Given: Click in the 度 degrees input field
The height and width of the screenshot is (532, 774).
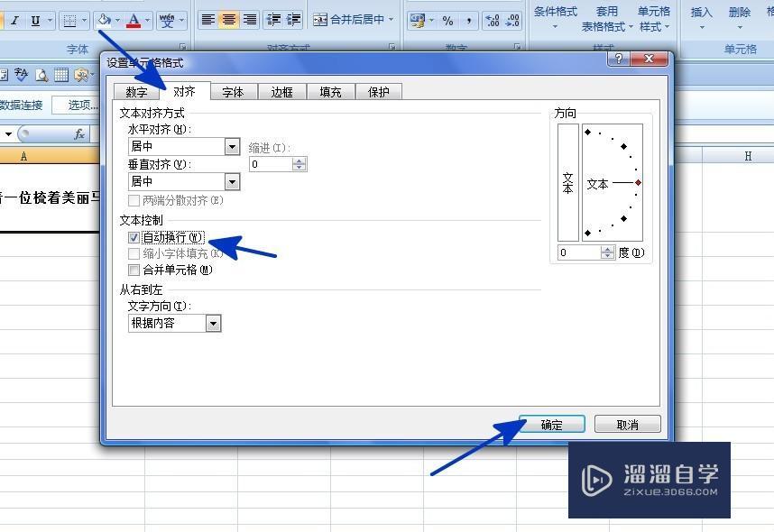Looking at the screenshot, I should 579,252.
